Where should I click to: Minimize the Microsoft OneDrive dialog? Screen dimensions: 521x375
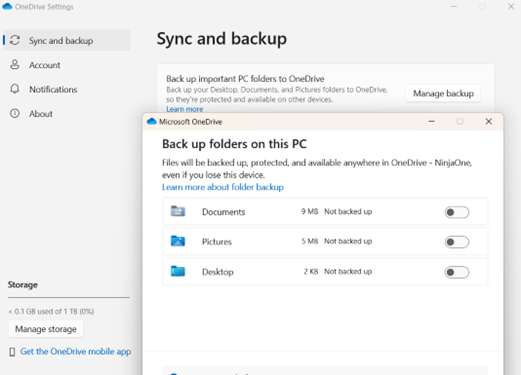431,122
